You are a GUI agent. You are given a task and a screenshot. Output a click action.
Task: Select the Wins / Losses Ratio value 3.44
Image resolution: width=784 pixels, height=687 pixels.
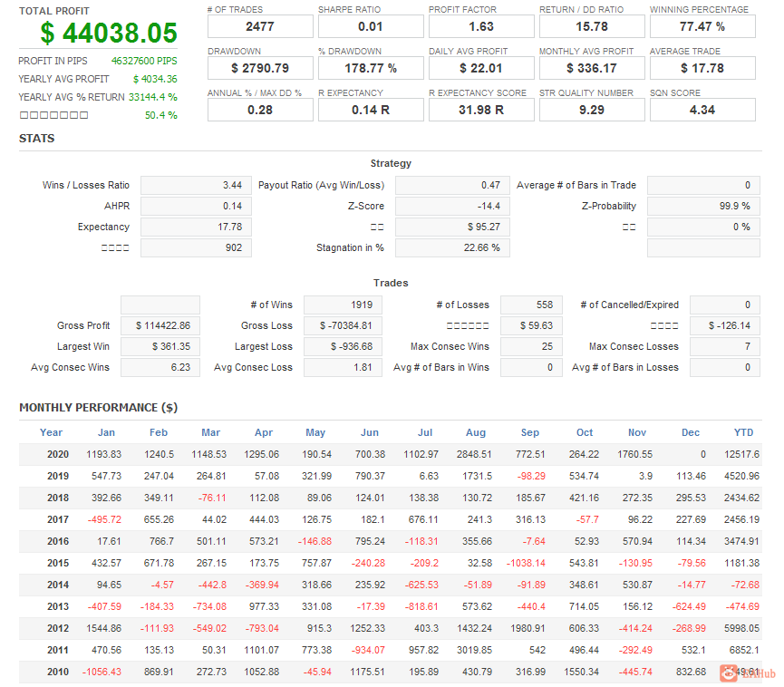(x=196, y=185)
